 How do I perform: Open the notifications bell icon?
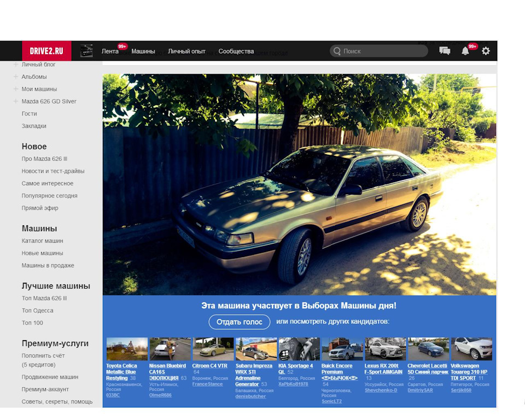point(465,51)
